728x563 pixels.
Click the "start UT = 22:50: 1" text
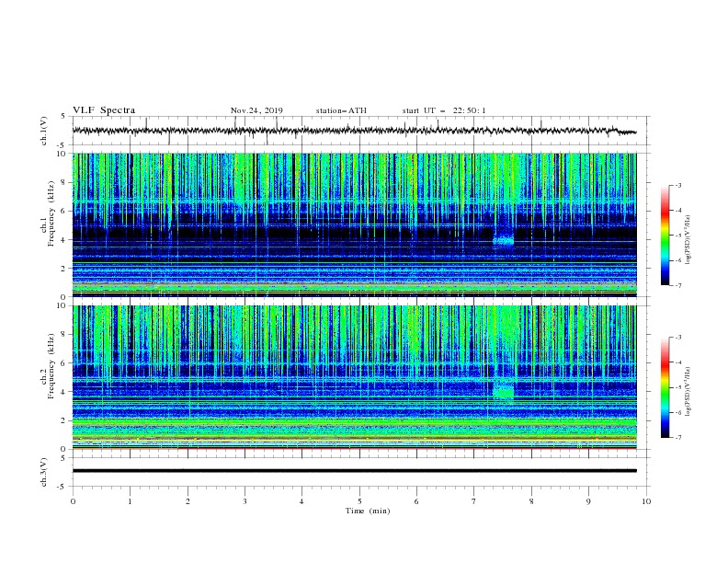pyautogui.click(x=444, y=110)
